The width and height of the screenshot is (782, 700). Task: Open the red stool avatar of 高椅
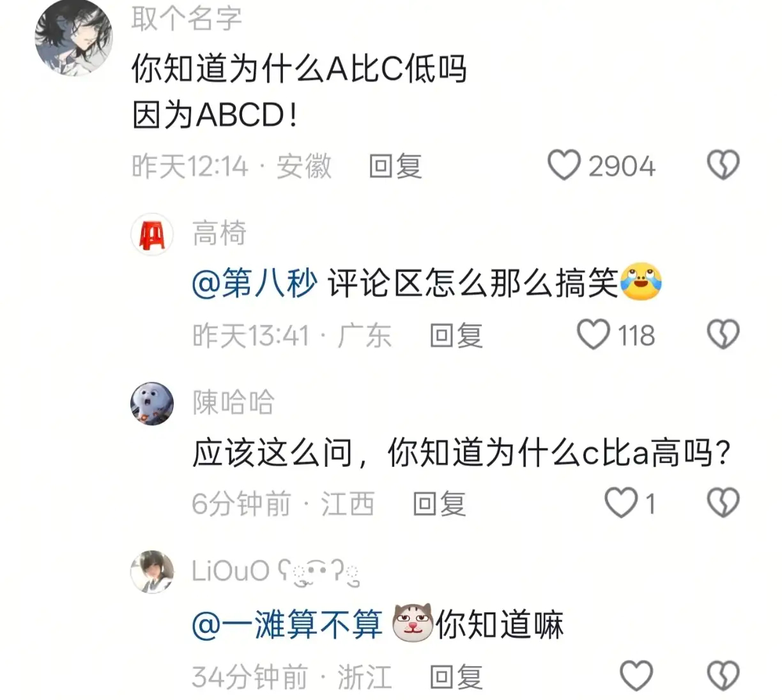click(x=152, y=234)
